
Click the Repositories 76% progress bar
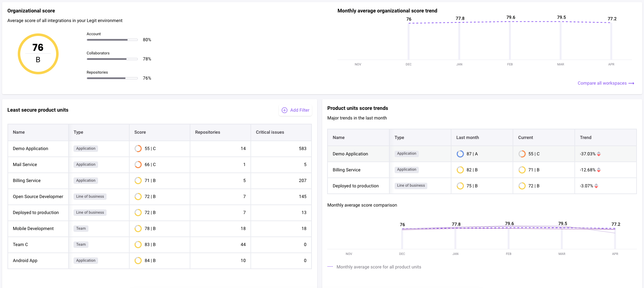(x=112, y=78)
